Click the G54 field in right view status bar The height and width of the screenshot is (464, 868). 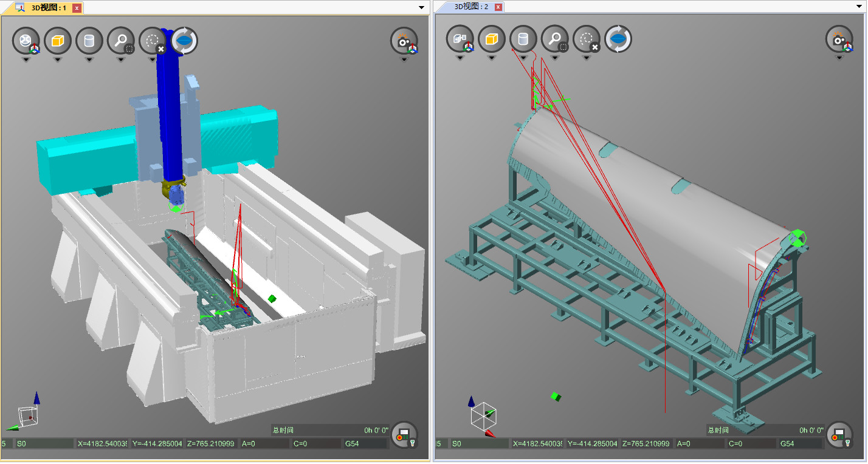click(797, 444)
